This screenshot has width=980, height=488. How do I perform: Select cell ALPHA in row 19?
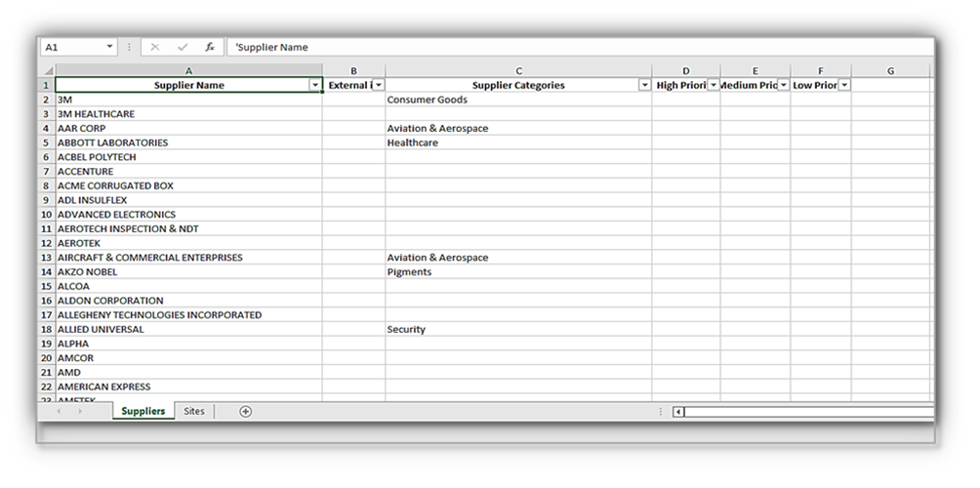[x=188, y=344]
